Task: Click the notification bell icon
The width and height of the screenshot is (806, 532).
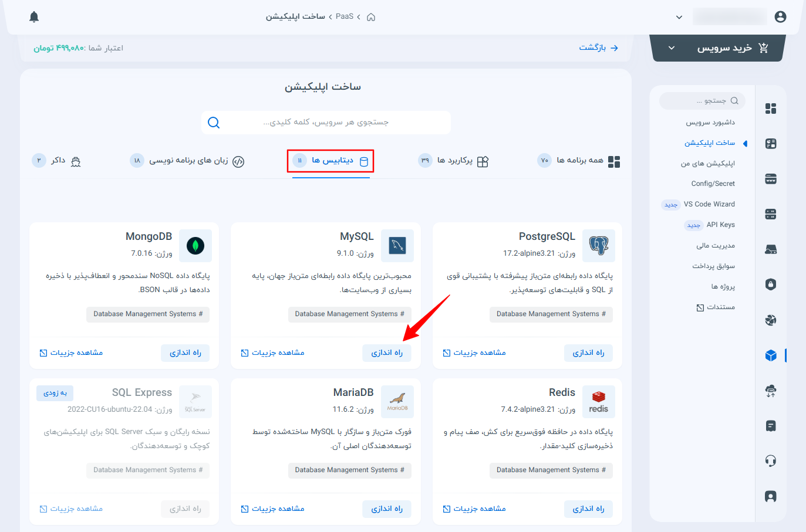Action: pos(34,17)
